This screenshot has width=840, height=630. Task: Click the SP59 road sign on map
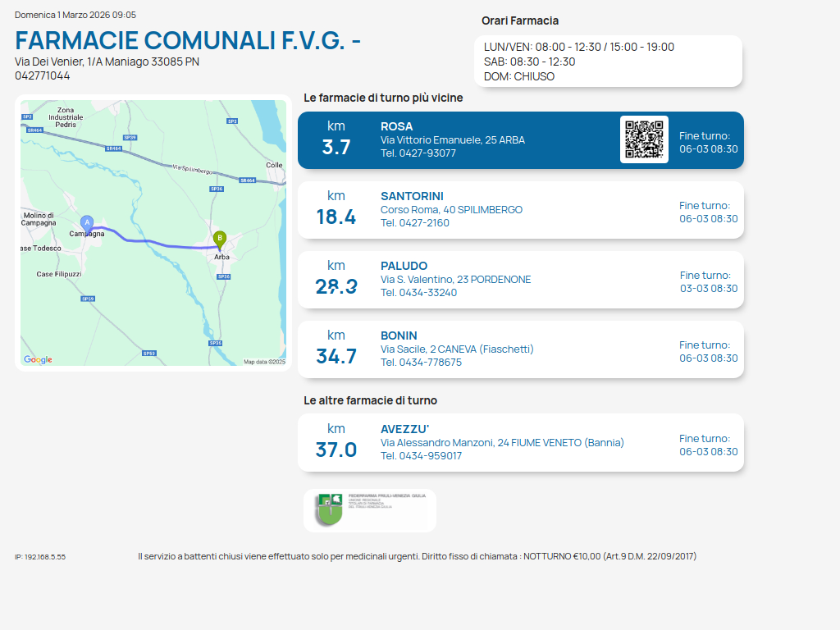(88, 299)
